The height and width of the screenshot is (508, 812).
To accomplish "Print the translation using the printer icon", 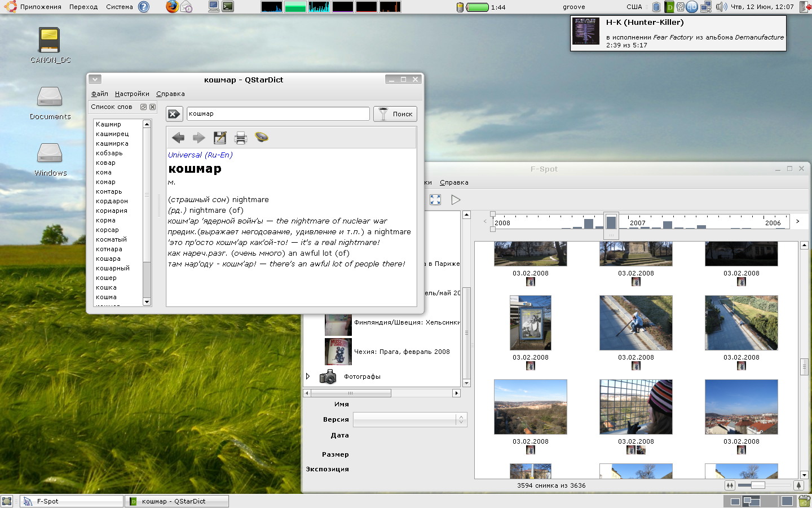I will tap(241, 138).
